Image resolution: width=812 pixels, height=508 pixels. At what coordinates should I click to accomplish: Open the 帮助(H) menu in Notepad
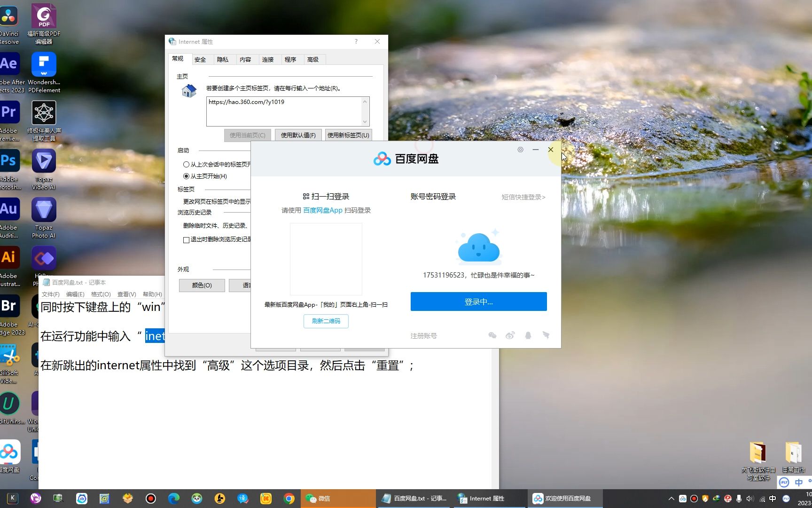click(152, 294)
